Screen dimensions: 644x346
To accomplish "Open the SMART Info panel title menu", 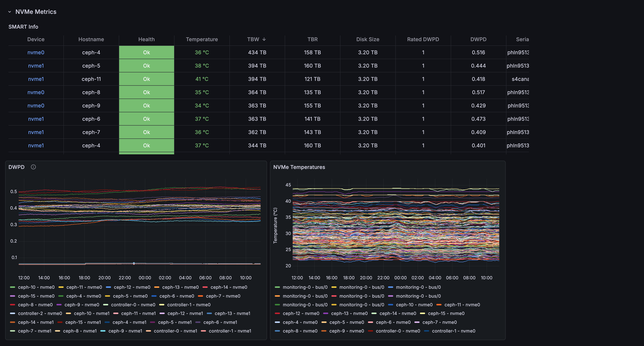I will click(x=23, y=27).
